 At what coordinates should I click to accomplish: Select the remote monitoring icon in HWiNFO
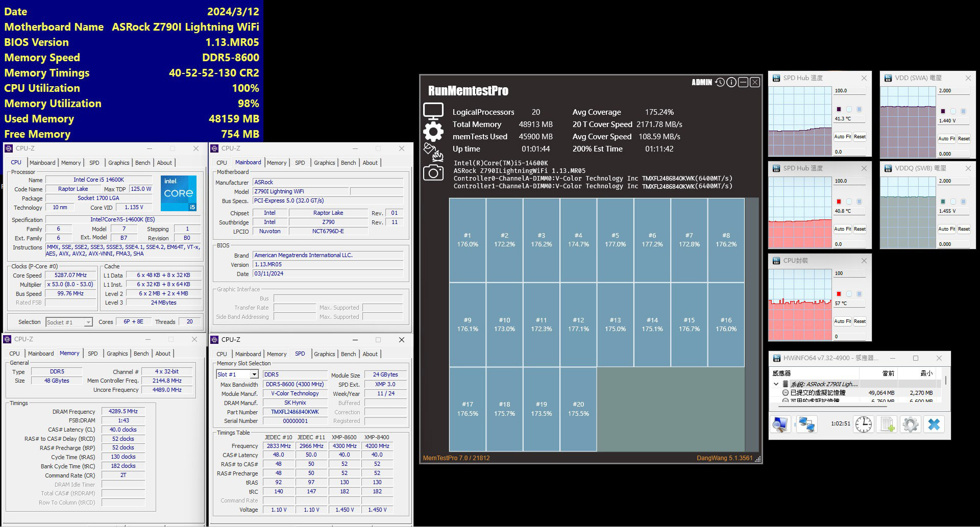tap(806, 424)
